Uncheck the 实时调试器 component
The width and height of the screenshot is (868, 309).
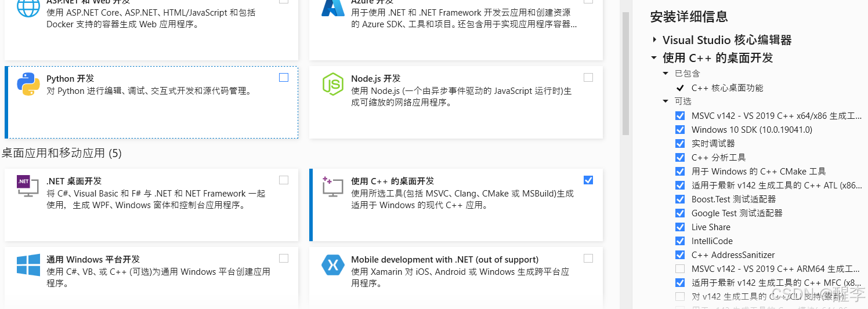point(680,144)
